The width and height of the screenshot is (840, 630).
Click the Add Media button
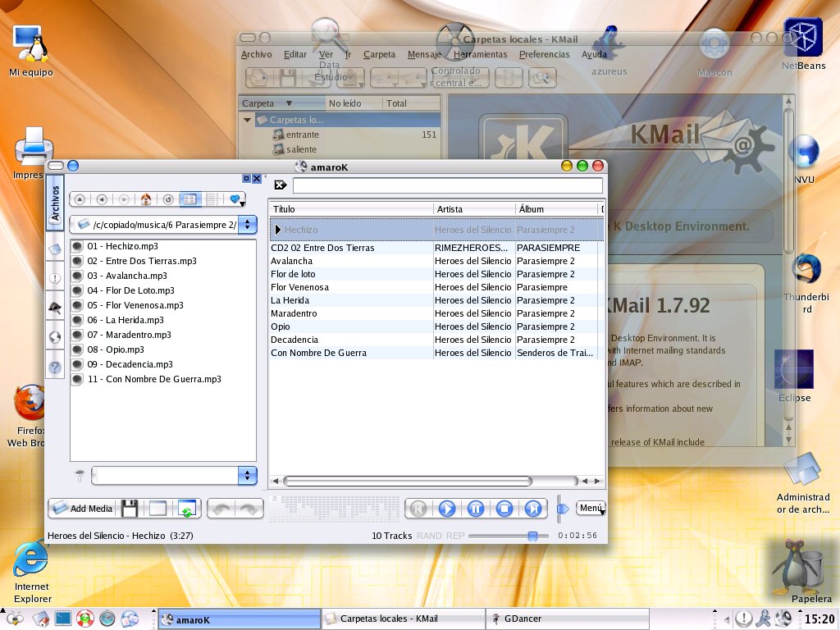[83, 509]
